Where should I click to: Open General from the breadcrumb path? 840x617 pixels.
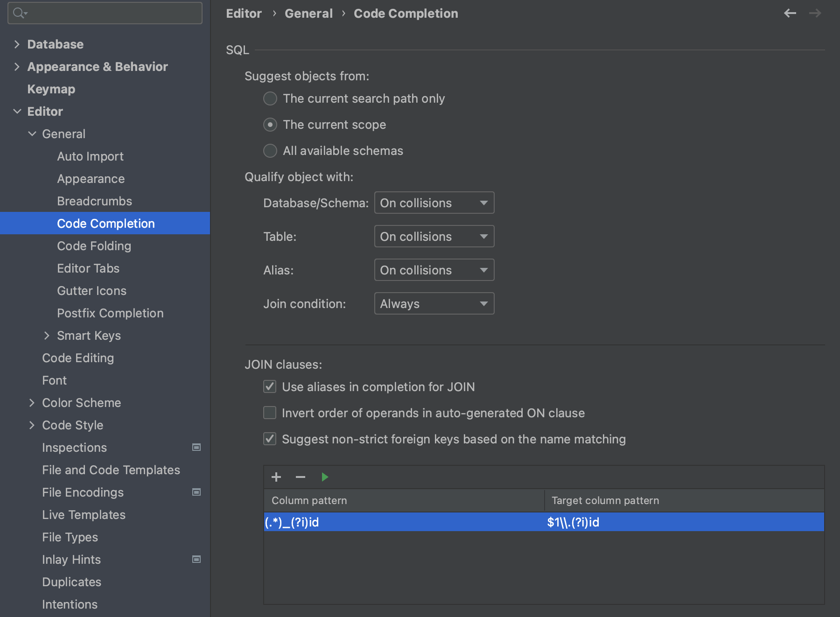tap(308, 13)
